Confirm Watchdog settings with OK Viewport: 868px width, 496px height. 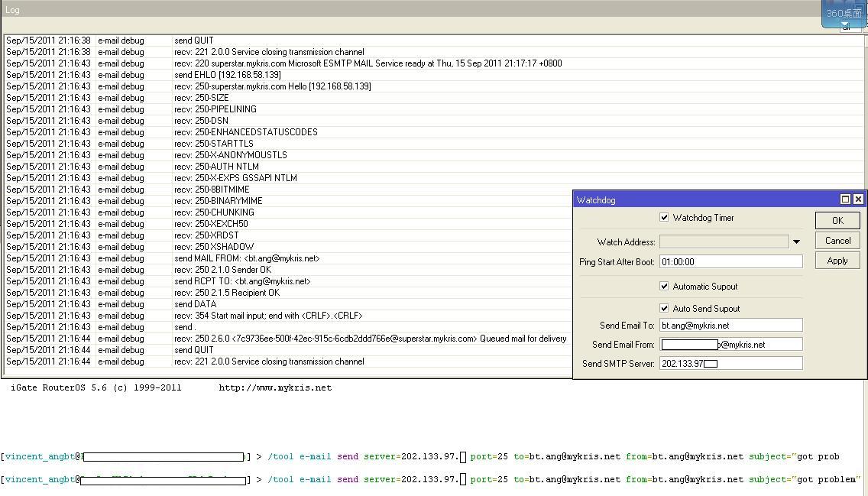coord(837,220)
